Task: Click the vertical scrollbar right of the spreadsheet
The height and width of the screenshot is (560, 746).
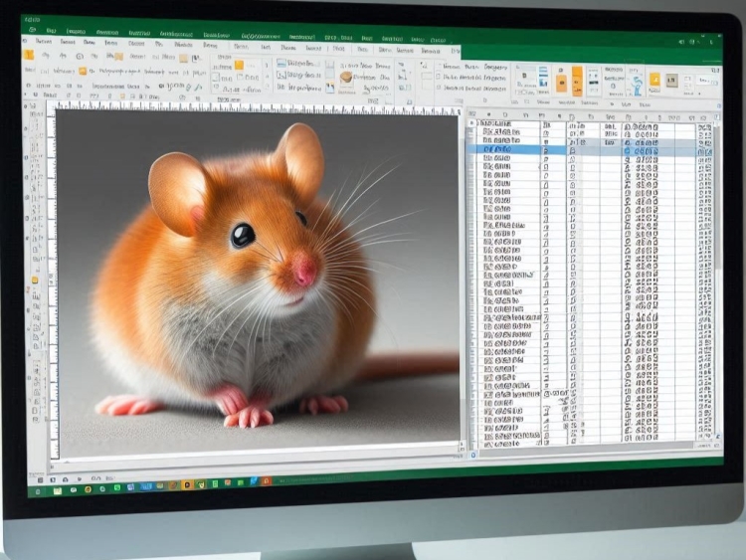Action: tap(718, 279)
